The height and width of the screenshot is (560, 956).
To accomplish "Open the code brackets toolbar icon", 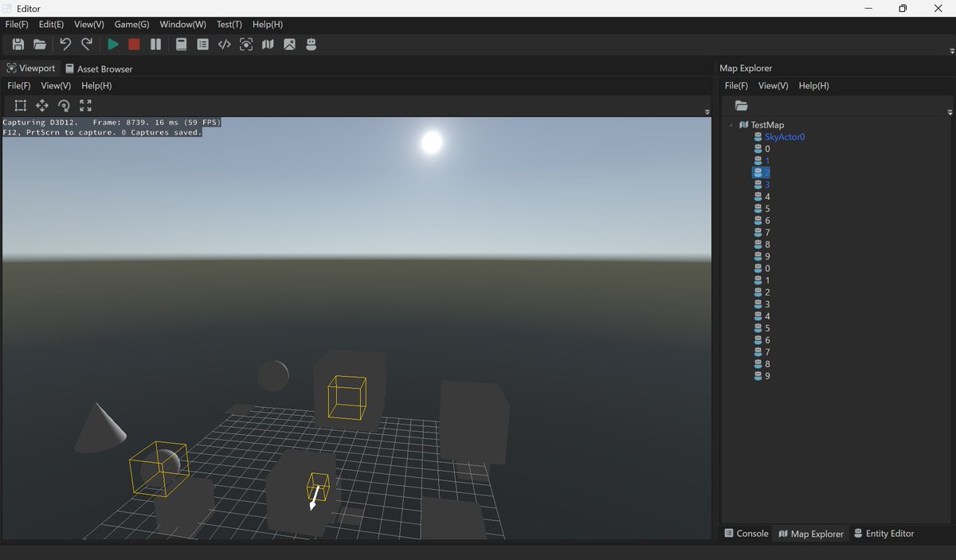I will [225, 45].
